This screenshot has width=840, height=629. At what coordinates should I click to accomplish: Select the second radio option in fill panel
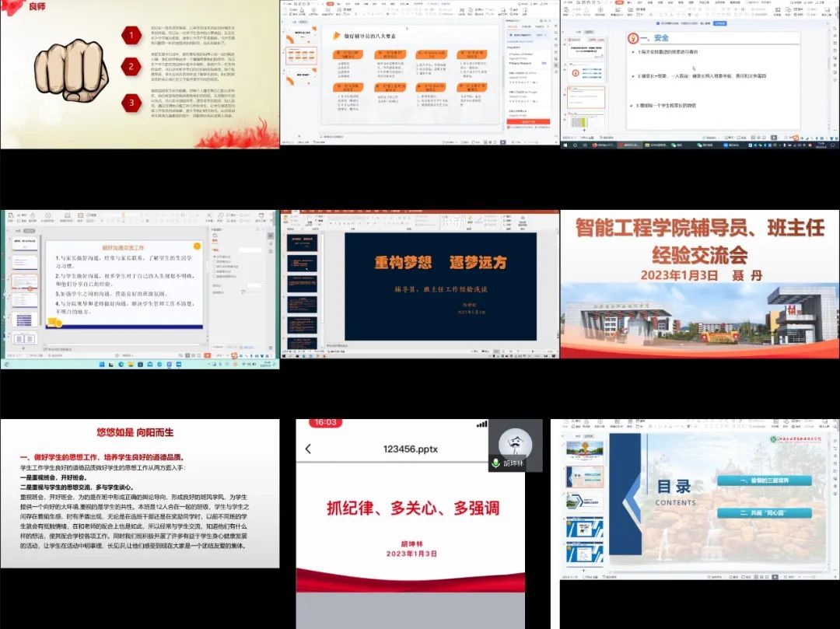coord(215,261)
